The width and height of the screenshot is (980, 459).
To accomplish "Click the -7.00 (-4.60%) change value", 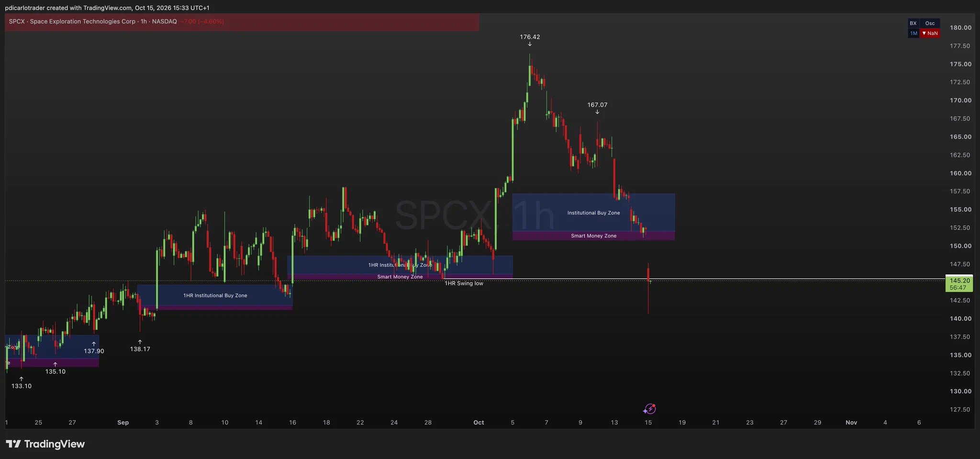I will point(202,22).
